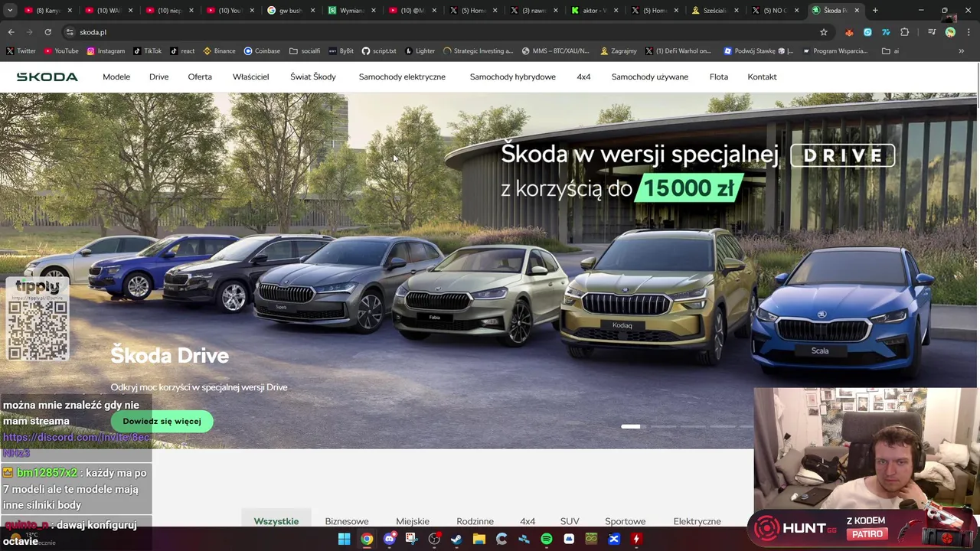980x551 pixels.
Task: Open the Instagram bookmark
Action: click(106, 51)
